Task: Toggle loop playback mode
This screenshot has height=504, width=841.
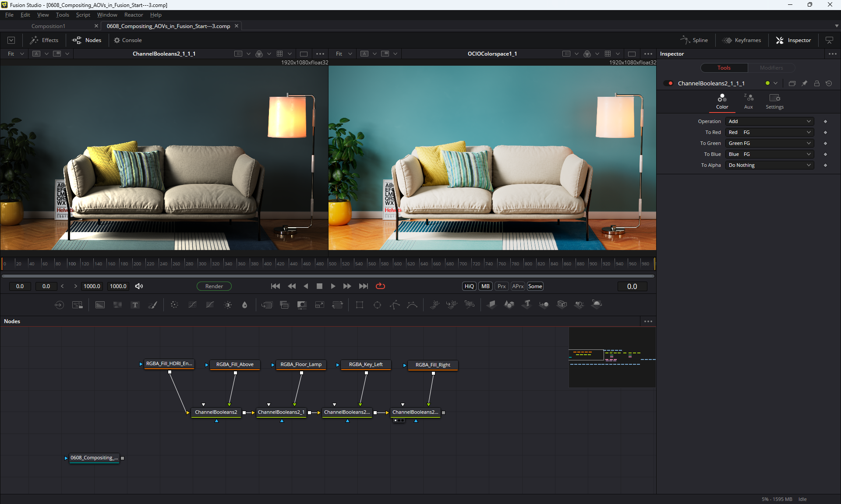Action: [380, 286]
